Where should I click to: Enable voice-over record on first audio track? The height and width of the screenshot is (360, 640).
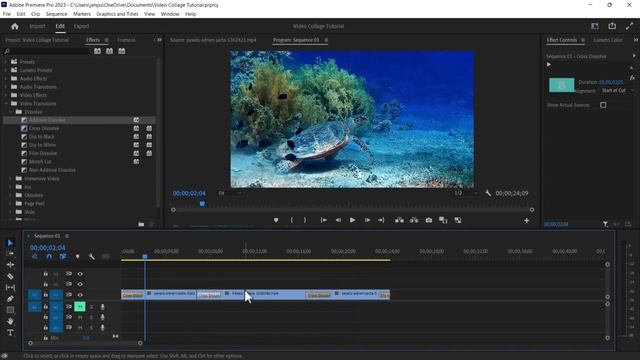point(102,307)
